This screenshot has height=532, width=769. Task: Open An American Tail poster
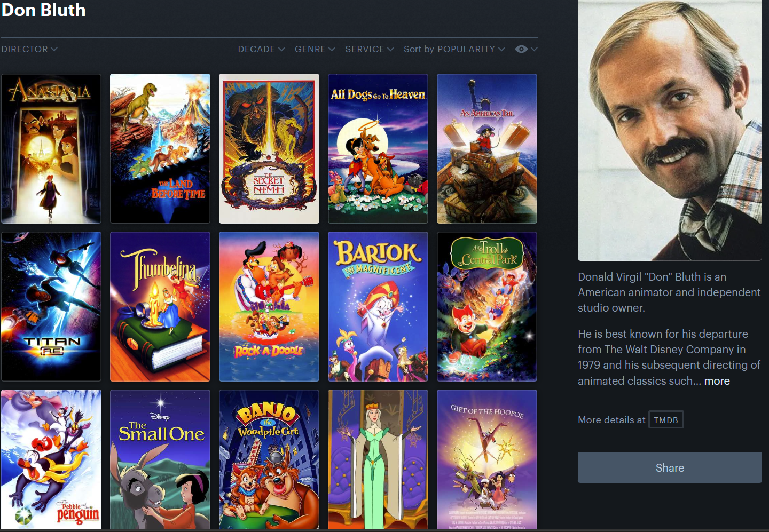[x=487, y=148]
